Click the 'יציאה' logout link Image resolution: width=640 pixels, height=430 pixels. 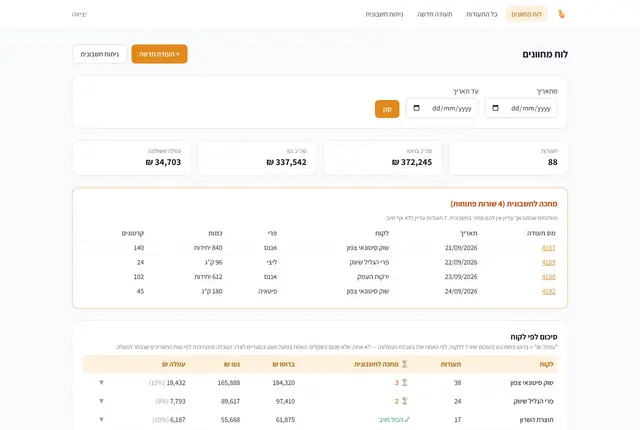coord(79,14)
